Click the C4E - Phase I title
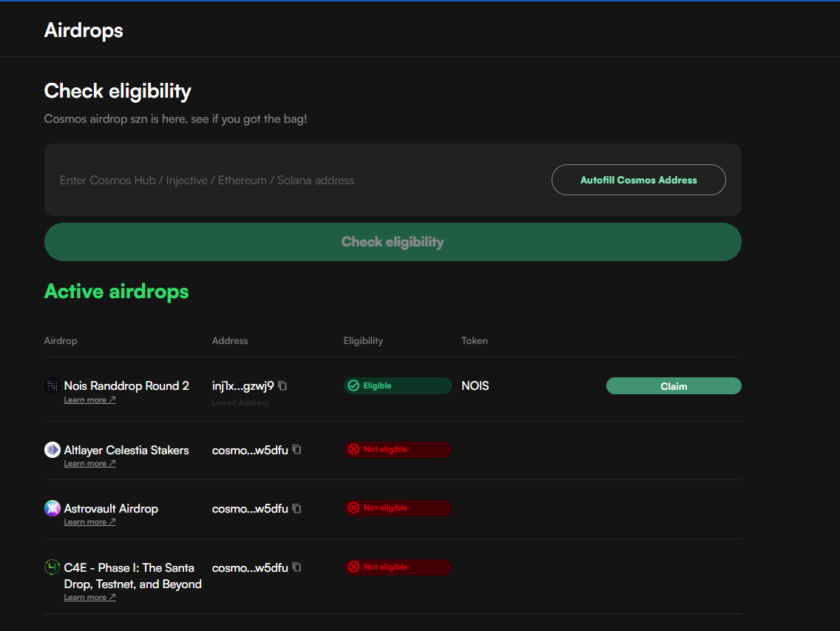 click(132, 576)
